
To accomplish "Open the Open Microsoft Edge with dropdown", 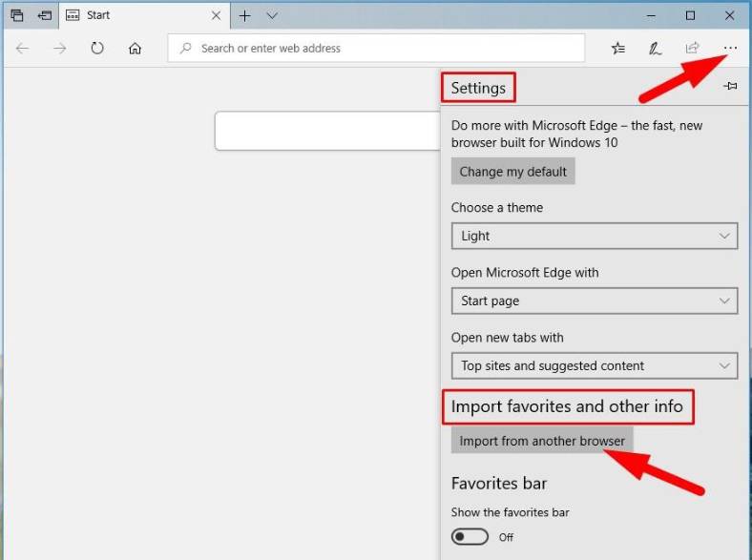I will pyautogui.click(x=595, y=301).
